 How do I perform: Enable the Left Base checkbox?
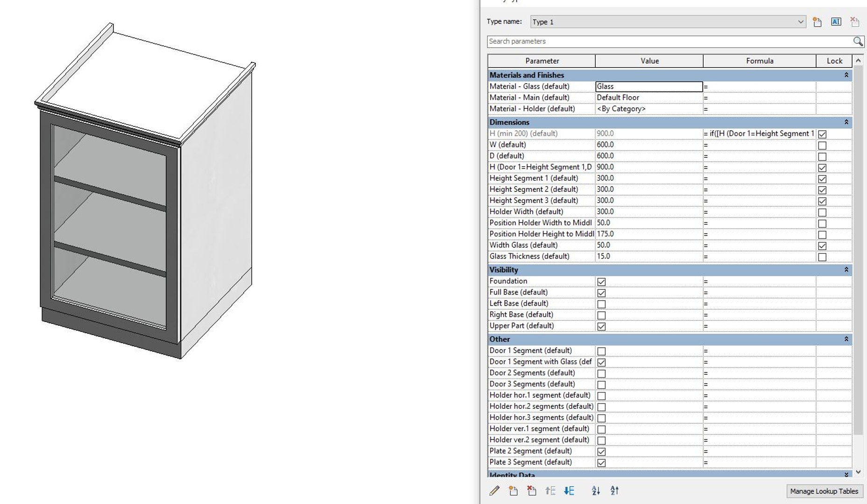[601, 304]
